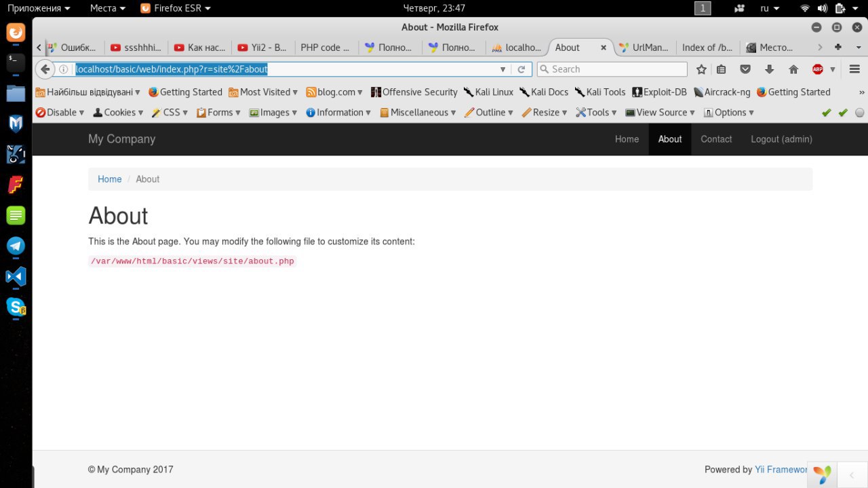Click the screen recorder camera icon in top bar
Image resolution: width=868 pixels, height=488 pixels.
coord(740,8)
